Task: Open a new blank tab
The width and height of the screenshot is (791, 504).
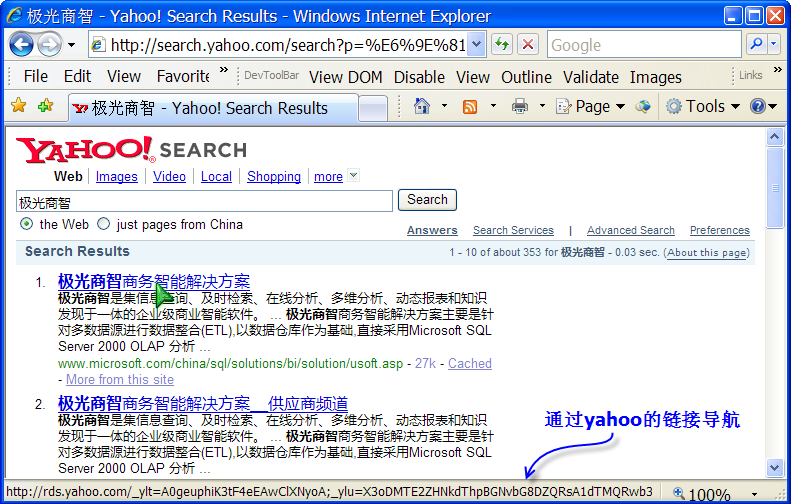Action: point(373,109)
